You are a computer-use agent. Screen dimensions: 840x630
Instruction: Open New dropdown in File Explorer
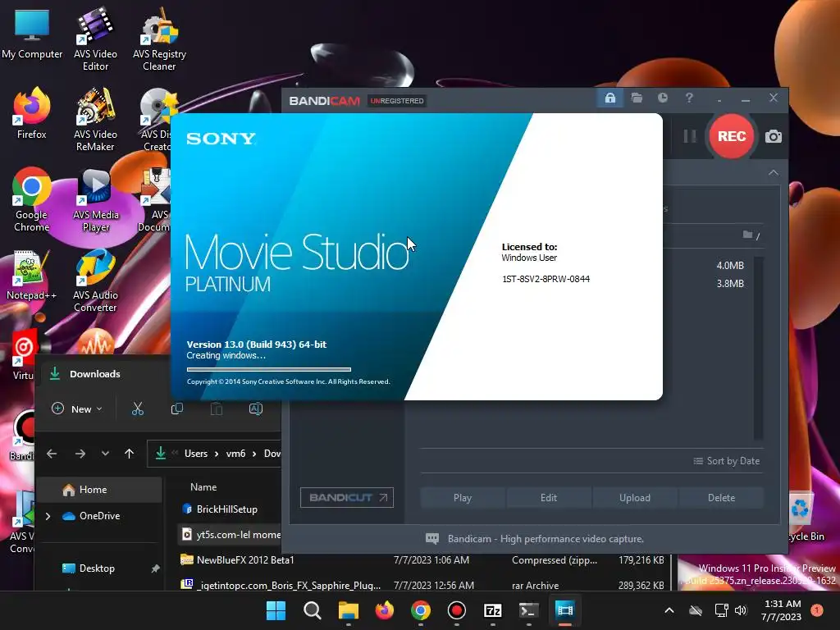coord(76,409)
